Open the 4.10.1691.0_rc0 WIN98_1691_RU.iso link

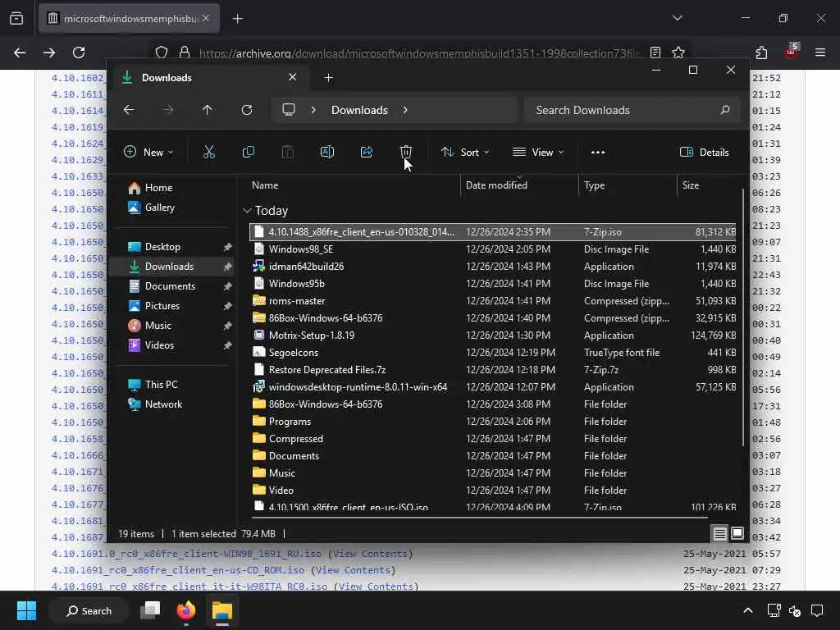tap(186, 554)
